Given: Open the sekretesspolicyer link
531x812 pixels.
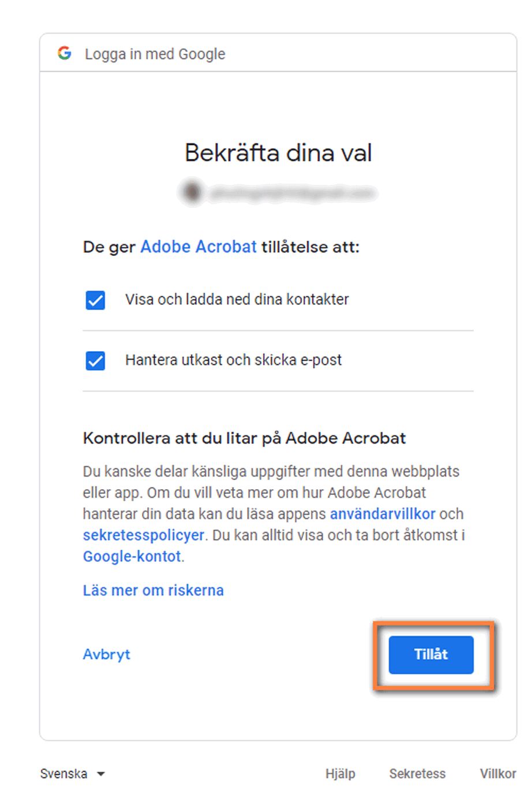Looking at the screenshot, I should click(x=143, y=535).
